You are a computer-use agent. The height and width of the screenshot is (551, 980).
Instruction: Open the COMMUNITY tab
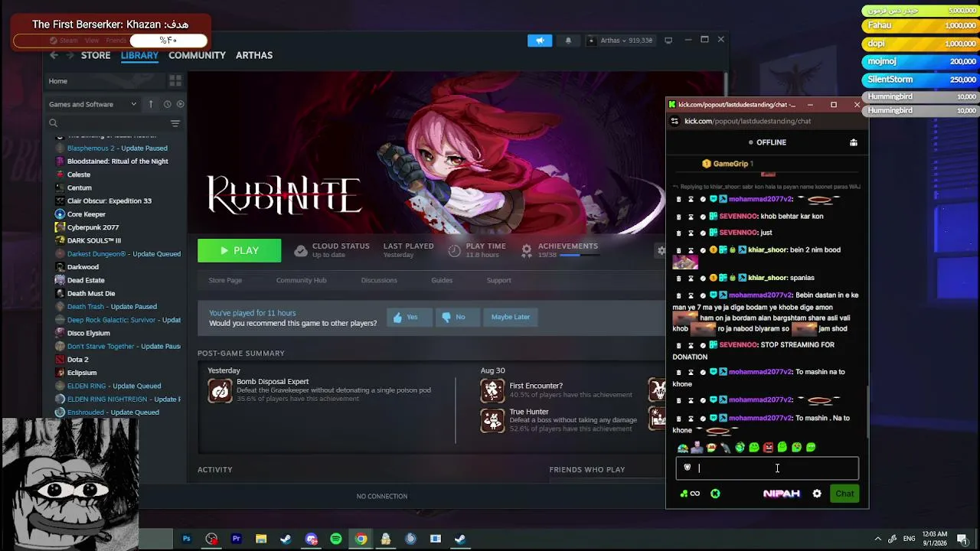pos(197,55)
